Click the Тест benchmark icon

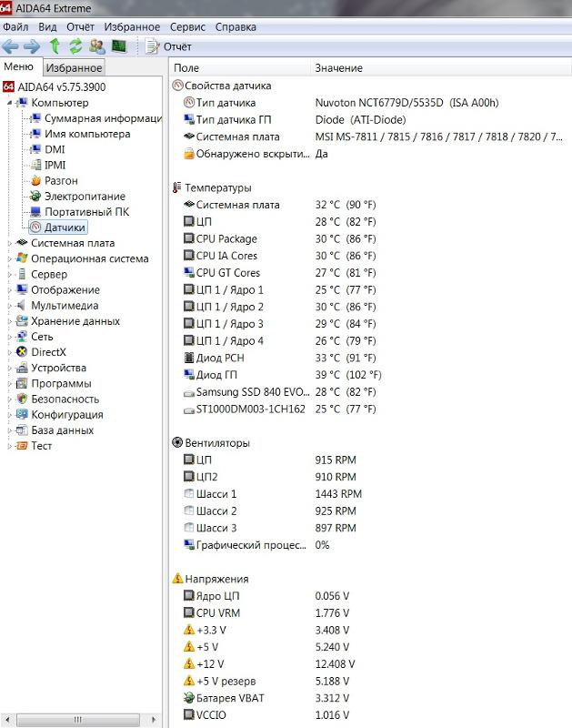click(x=22, y=446)
